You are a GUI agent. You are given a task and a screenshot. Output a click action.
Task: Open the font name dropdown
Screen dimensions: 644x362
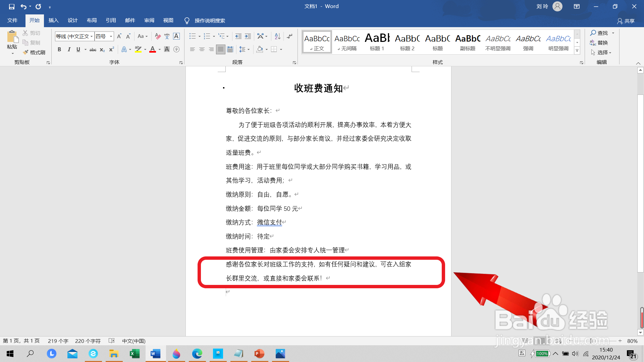(x=92, y=36)
